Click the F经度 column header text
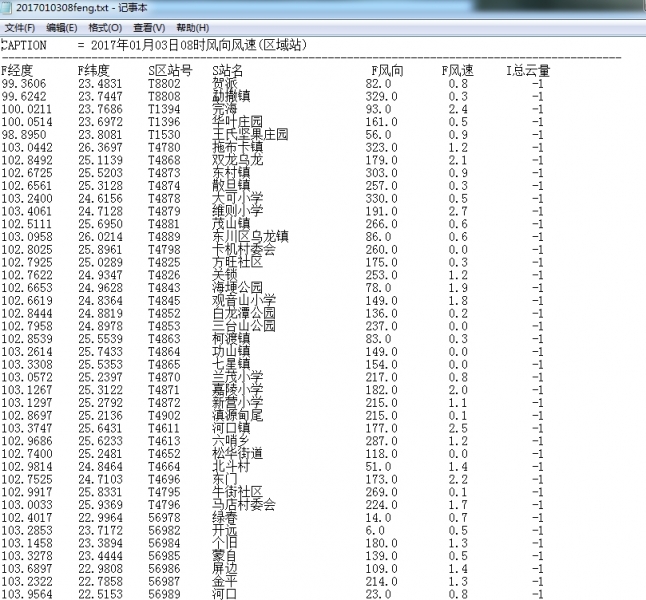Screen dimensions: 646x600 [x=18, y=71]
